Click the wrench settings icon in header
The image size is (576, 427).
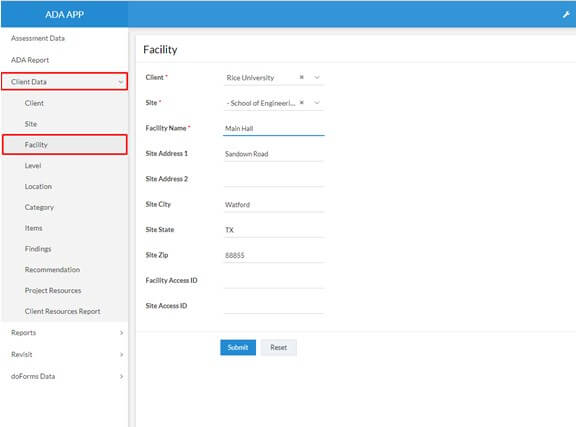(x=566, y=14)
